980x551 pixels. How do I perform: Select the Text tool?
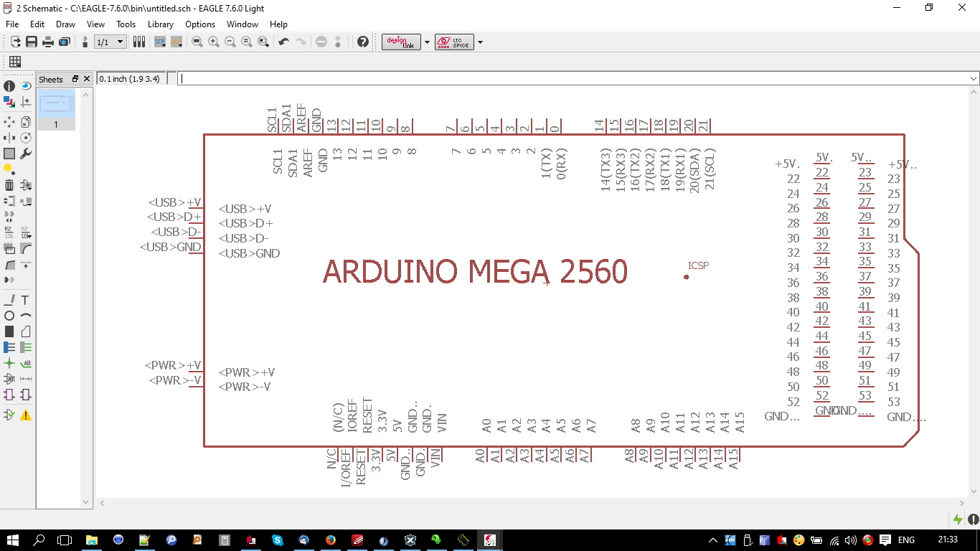26,300
